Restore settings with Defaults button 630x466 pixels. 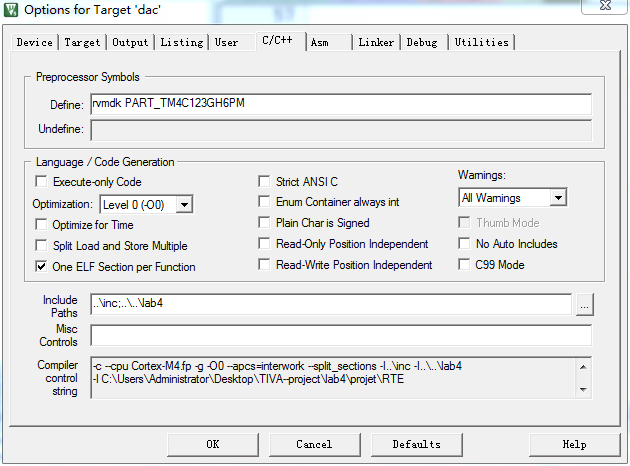coord(417,444)
